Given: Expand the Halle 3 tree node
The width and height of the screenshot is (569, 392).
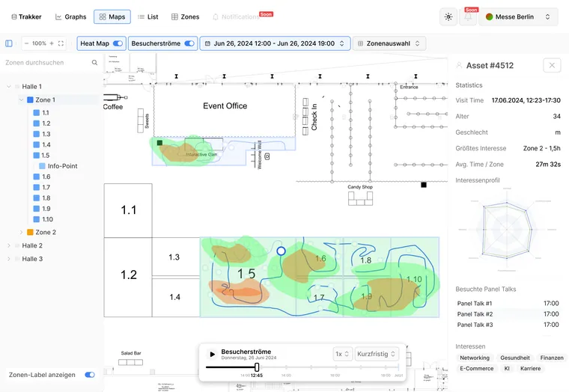Looking at the screenshot, I should click(9, 259).
